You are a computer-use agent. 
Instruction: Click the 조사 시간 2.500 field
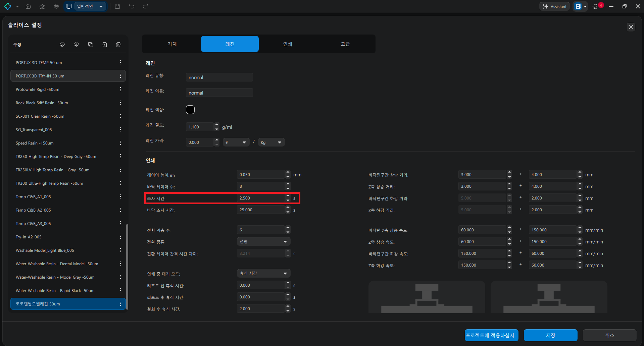pyautogui.click(x=261, y=198)
